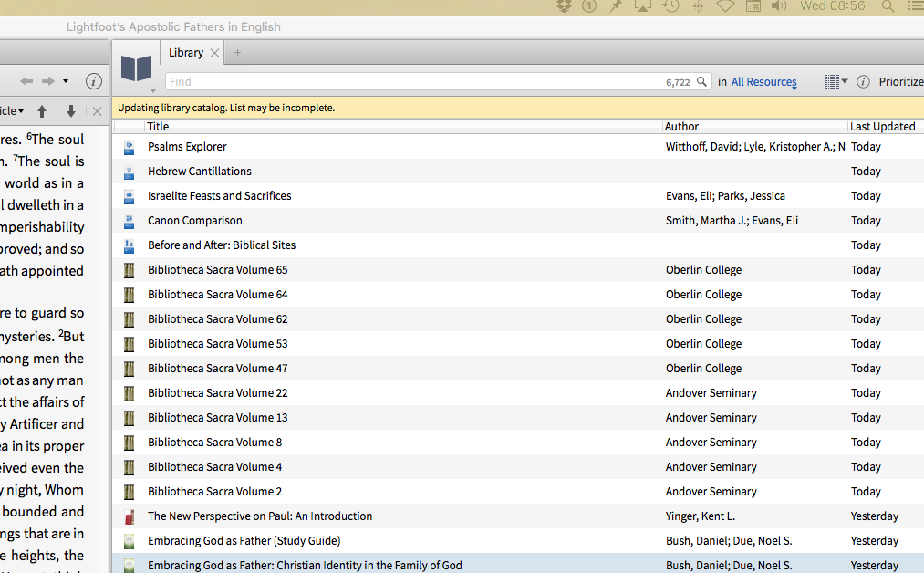Select Bibliotheca Sacra Volume 47

point(217,369)
